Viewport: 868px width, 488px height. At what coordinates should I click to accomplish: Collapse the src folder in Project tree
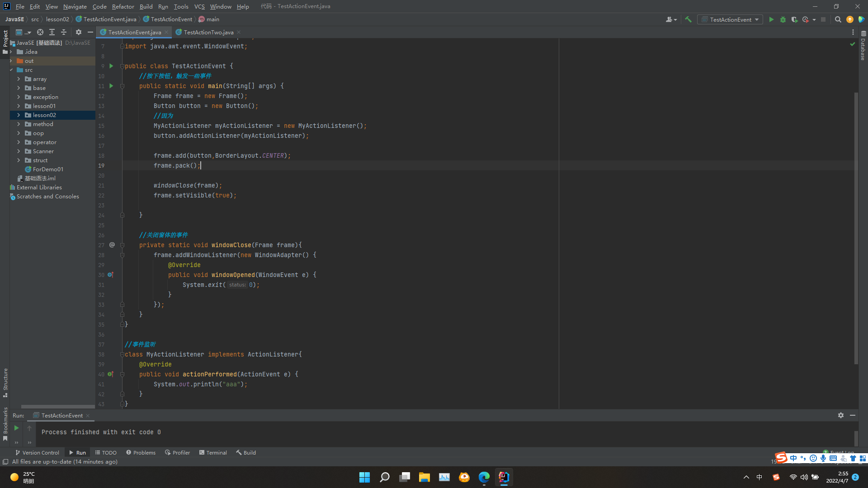pos(11,70)
